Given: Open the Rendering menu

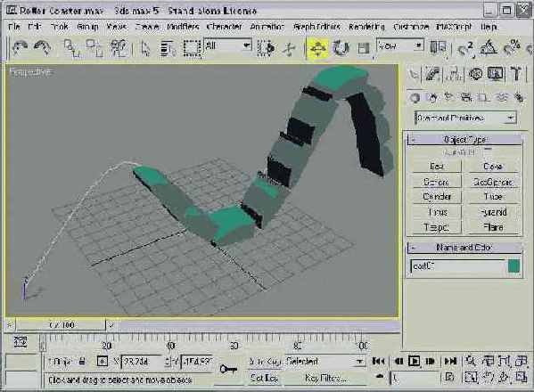Looking at the screenshot, I should click(x=366, y=27).
